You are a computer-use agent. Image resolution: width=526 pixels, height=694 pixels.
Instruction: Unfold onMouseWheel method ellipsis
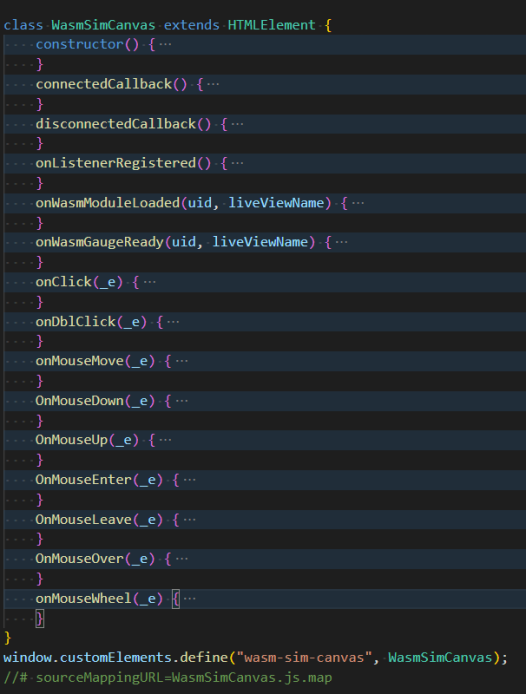190,599
